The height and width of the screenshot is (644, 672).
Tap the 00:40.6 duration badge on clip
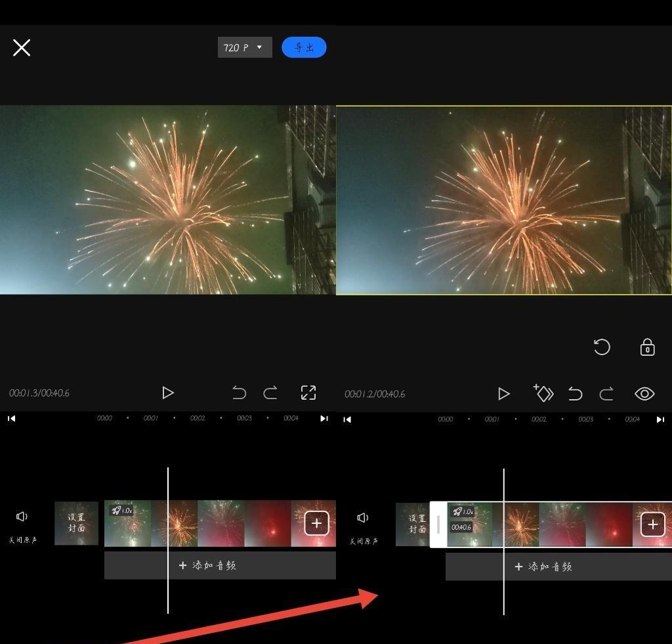tap(461, 527)
